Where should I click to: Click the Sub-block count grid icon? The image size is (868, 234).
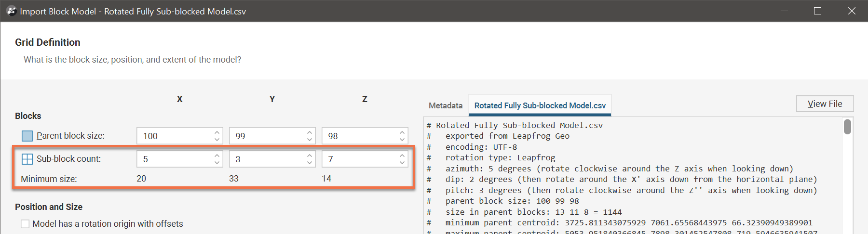click(27, 159)
